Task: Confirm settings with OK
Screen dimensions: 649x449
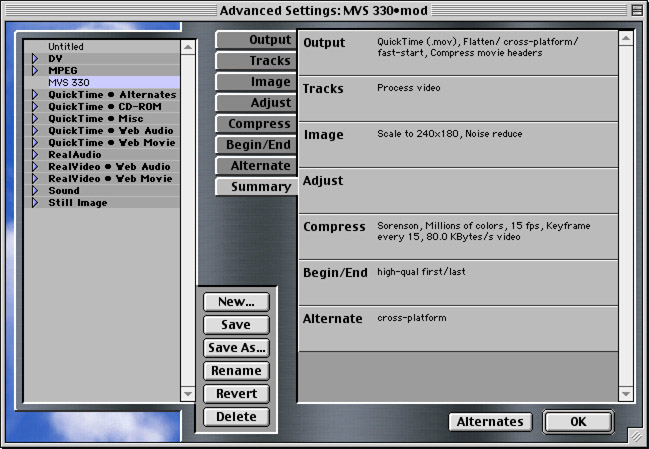Action: point(577,422)
